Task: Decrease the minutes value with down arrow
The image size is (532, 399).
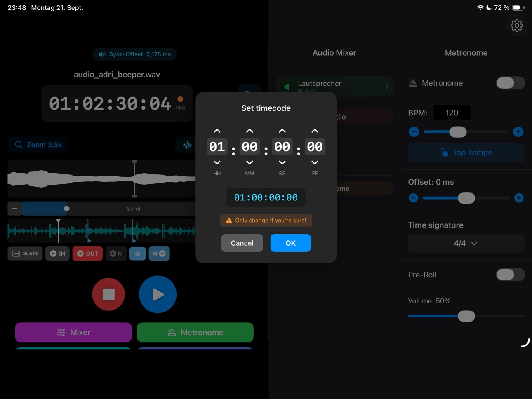Action: pyautogui.click(x=250, y=162)
